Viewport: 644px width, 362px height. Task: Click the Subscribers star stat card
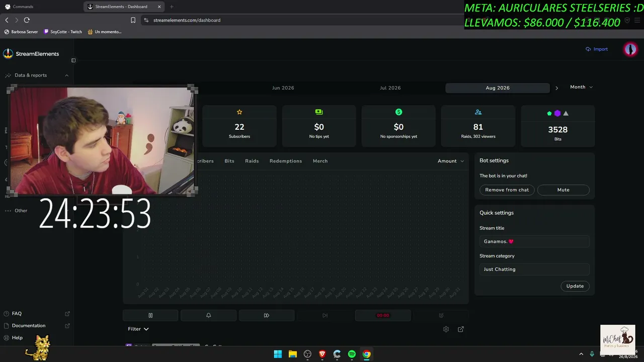pyautogui.click(x=239, y=126)
